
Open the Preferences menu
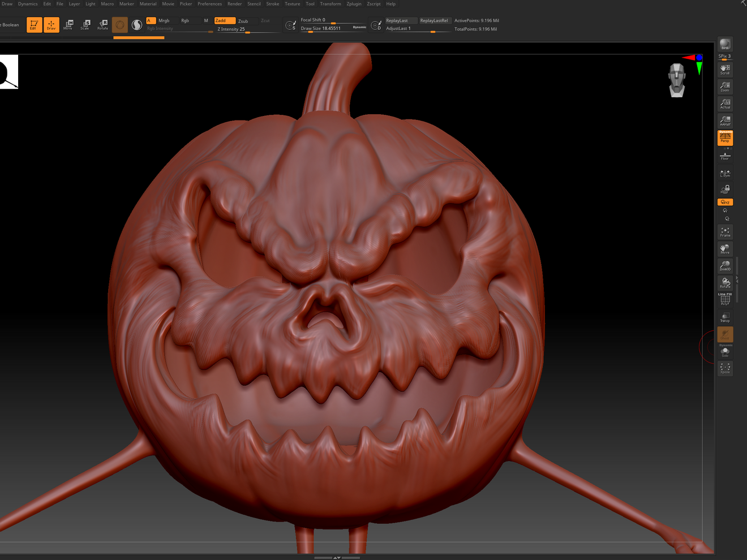[210, 4]
